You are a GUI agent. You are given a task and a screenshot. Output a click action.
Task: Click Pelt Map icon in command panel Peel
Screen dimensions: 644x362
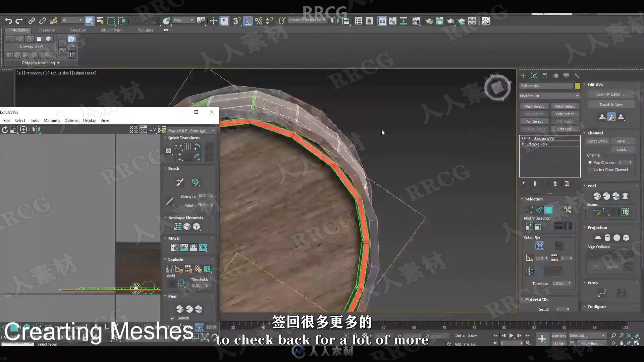pyautogui.click(x=625, y=196)
